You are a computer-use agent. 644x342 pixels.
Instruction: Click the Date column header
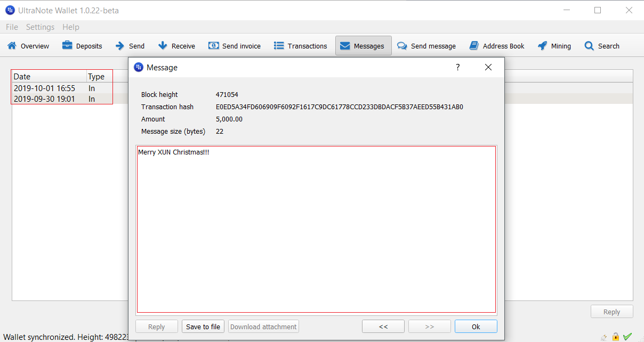tap(49, 77)
